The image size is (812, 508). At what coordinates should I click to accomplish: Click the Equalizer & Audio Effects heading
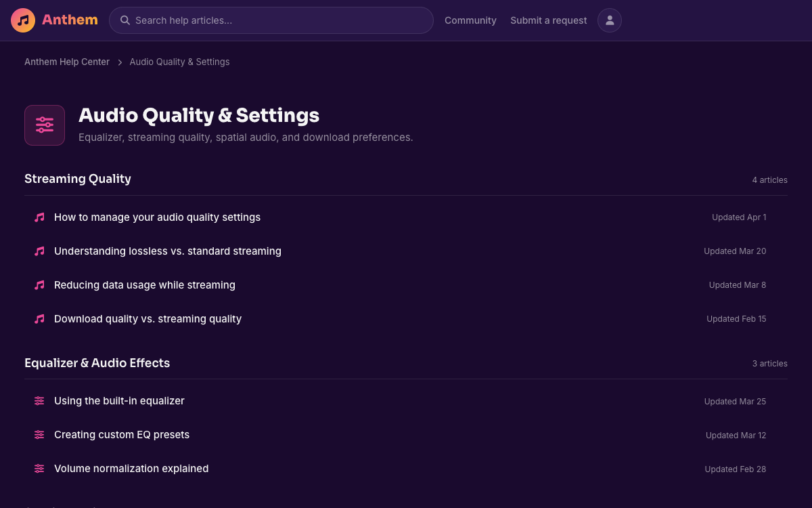pyautogui.click(x=97, y=363)
